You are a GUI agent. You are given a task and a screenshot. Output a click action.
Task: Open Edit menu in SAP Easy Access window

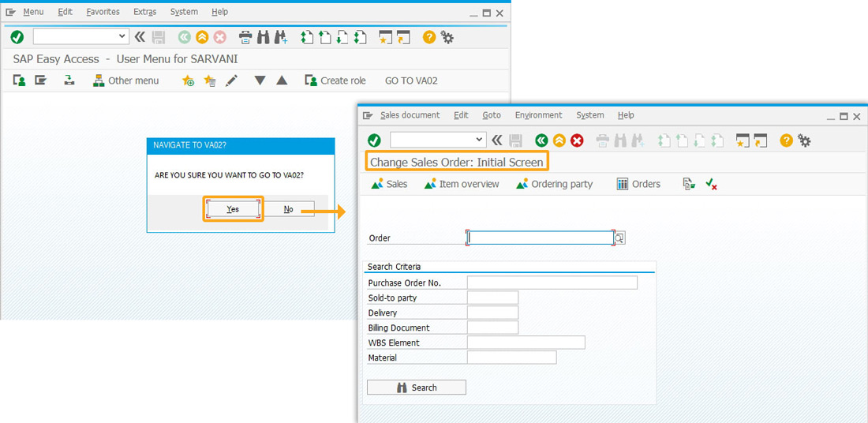pyautogui.click(x=65, y=12)
